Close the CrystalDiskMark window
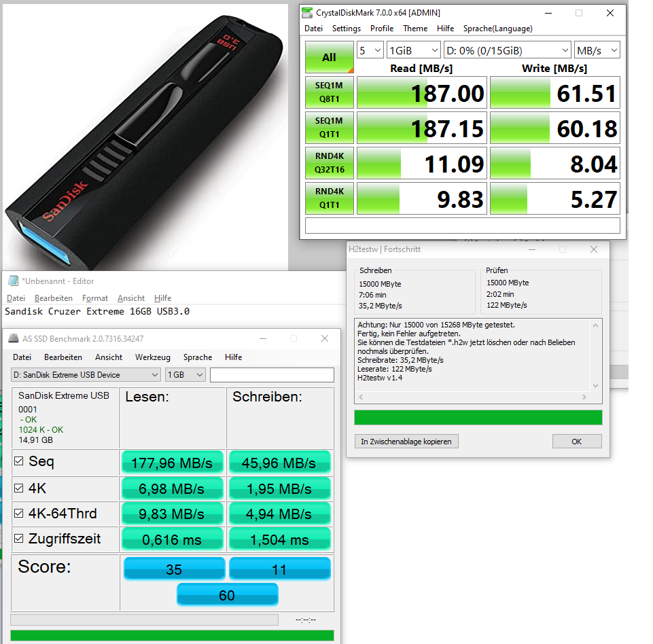The width and height of the screenshot is (653, 644). pos(610,13)
